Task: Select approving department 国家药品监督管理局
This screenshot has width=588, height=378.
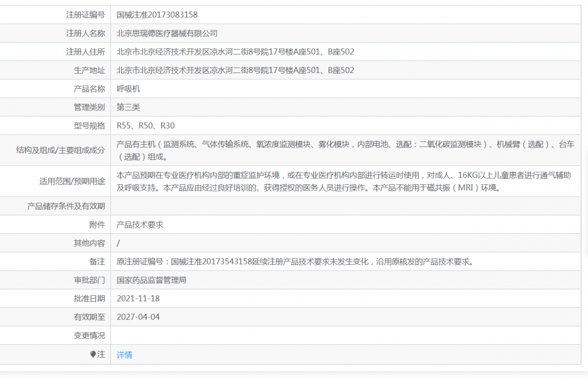Action: (151, 280)
